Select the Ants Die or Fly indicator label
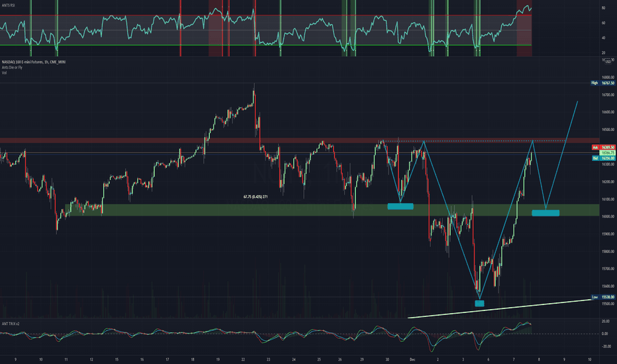The image size is (617, 364). pos(12,68)
